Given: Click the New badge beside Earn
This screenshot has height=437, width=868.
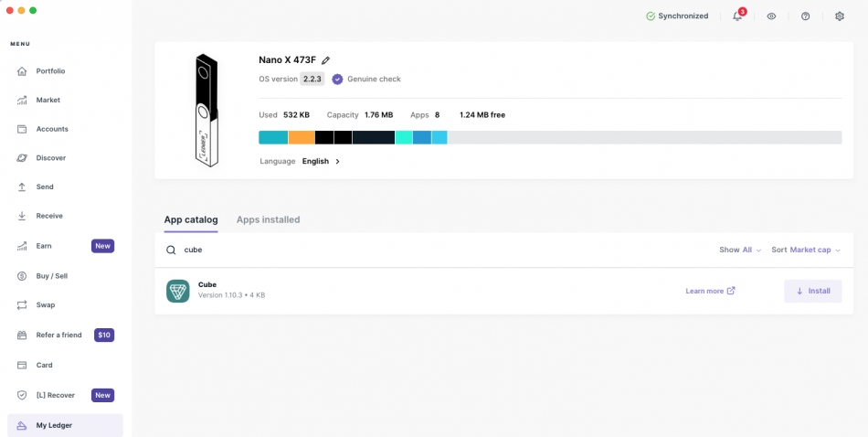Looking at the screenshot, I should coord(102,246).
